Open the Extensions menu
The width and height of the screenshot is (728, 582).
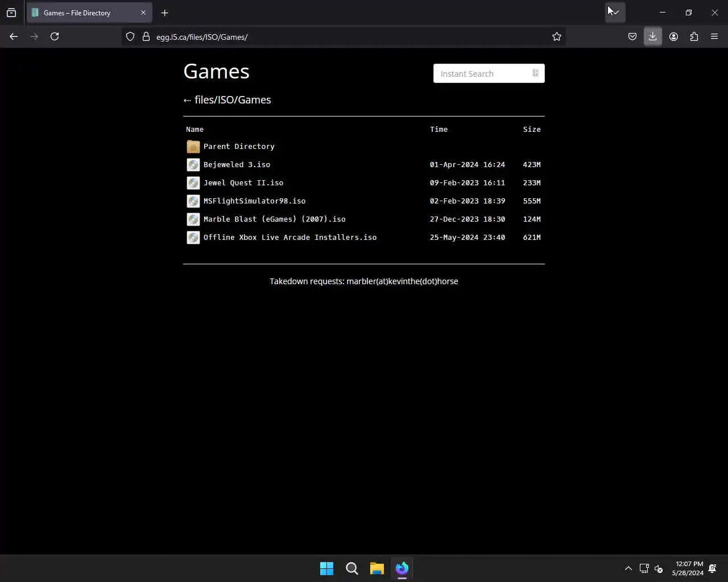click(x=694, y=36)
